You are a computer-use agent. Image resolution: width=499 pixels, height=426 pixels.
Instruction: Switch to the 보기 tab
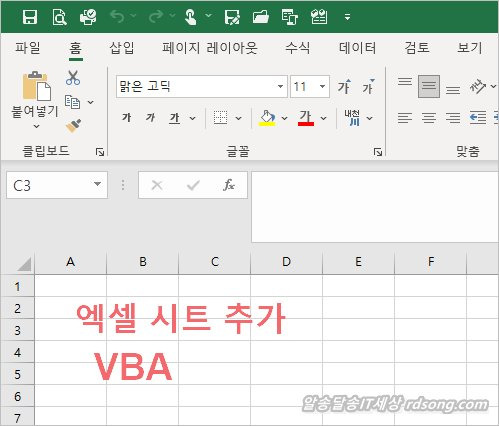coord(470,48)
